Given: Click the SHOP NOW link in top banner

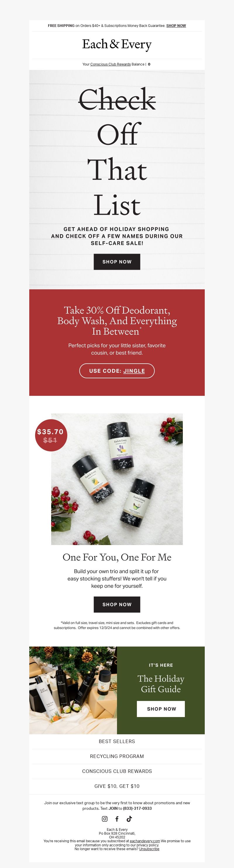Looking at the screenshot, I should coord(176,26).
